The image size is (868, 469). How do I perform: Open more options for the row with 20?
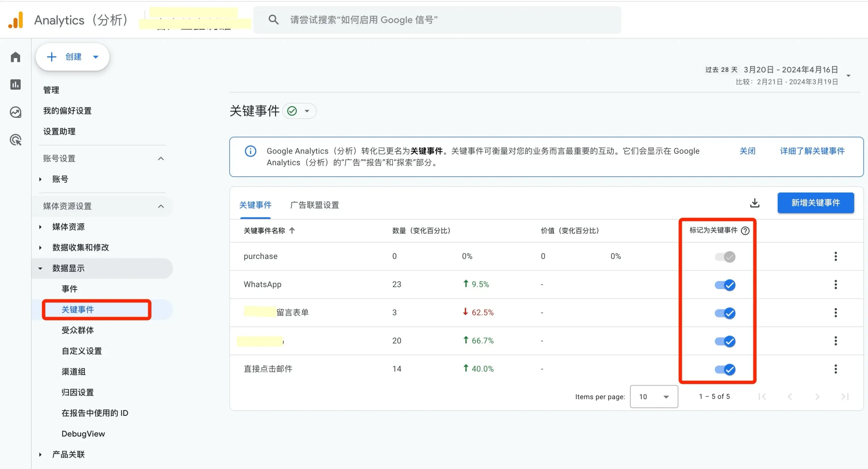pos(836,341)
